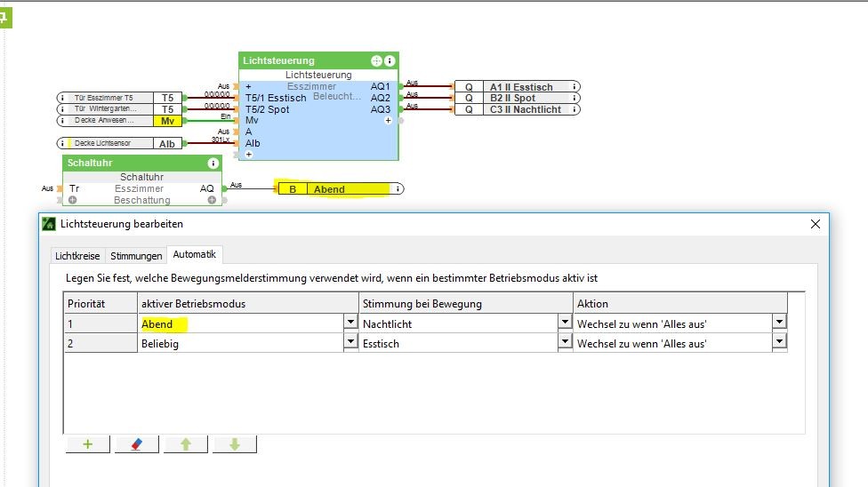Select the Automatik tab
The image size is (868, 487).
click(x=194, y=254)
